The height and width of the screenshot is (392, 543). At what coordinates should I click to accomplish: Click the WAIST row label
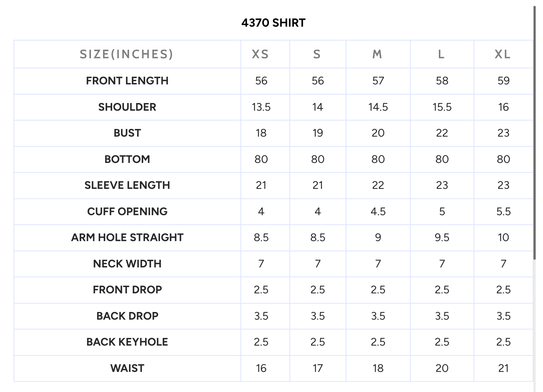tap(127, 368)
